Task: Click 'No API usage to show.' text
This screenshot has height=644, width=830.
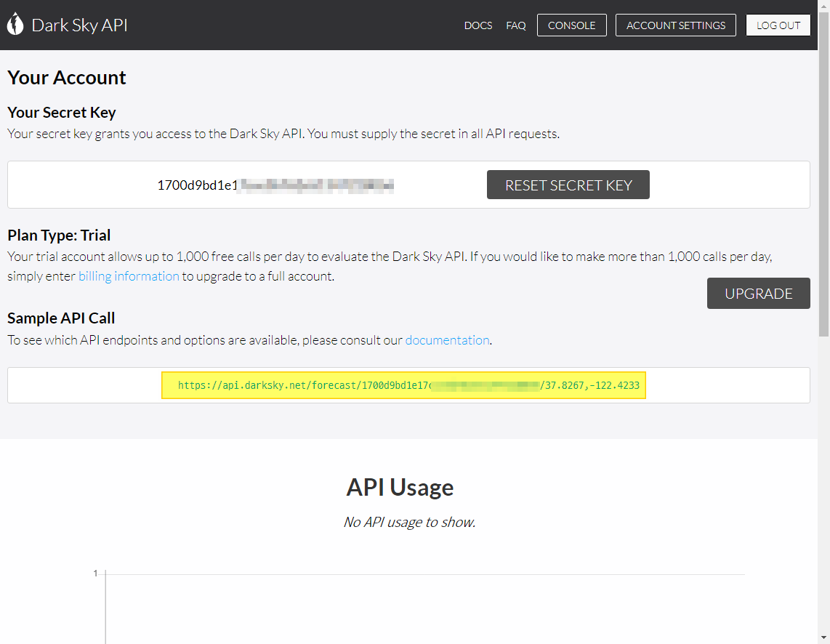Action: coord(409,523)
